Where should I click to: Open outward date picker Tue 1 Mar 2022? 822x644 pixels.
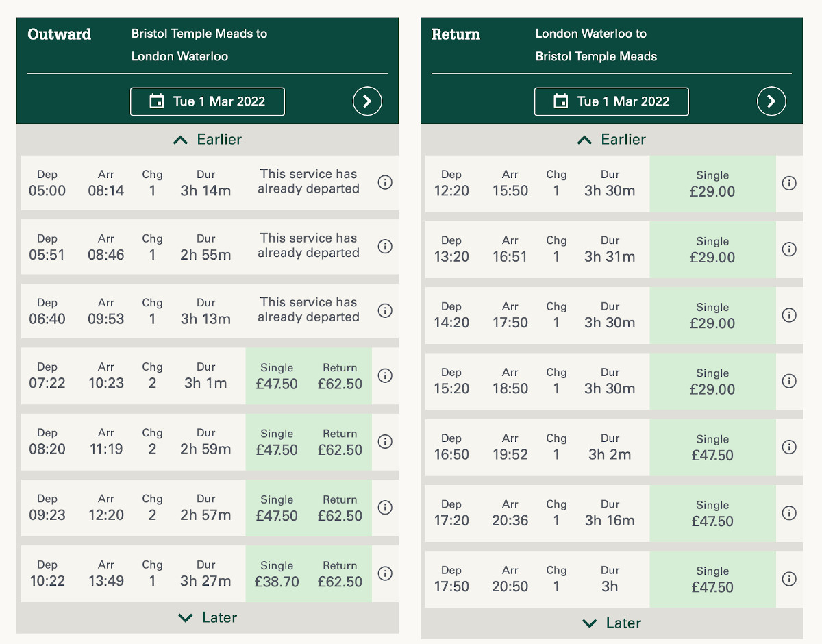(x=208, y=101)
